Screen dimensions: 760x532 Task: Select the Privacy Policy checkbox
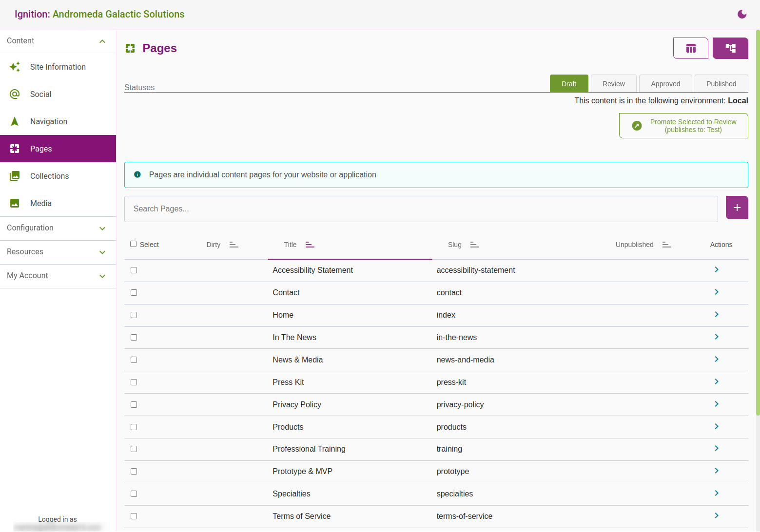click(134, 404)
